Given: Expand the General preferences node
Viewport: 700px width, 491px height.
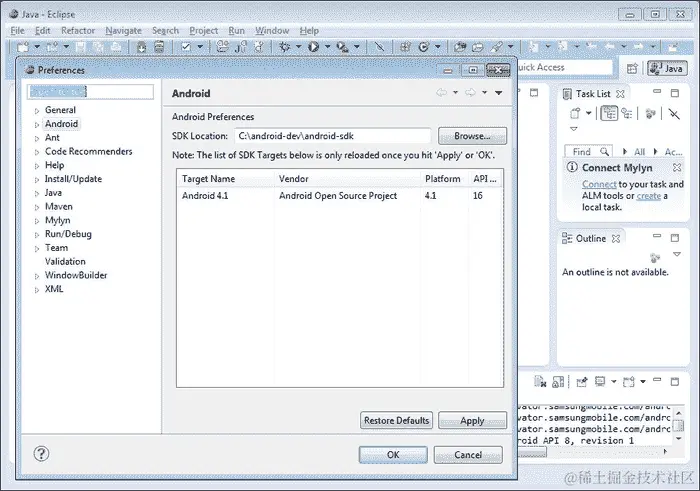Looking at the screenshot, I should coord(37,111).
